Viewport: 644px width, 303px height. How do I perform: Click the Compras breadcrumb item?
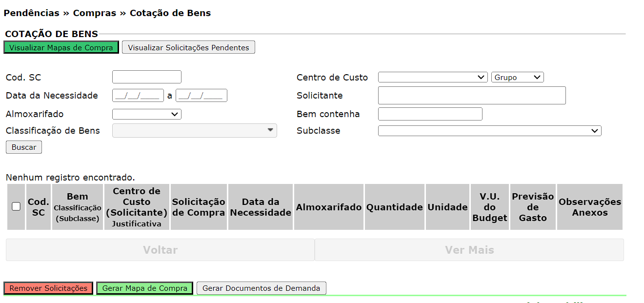pyautogui.click(x=95, y=13)
